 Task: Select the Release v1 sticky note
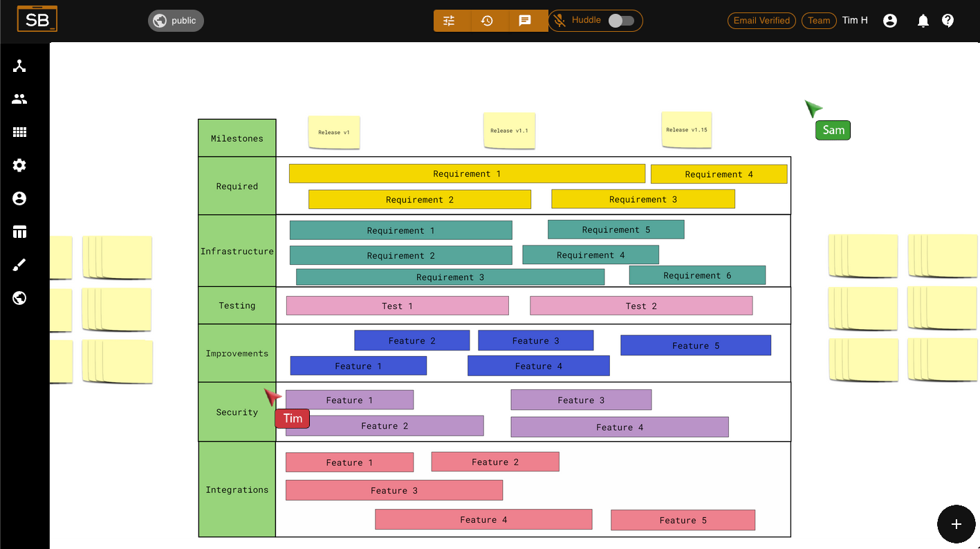coord(334,132)
